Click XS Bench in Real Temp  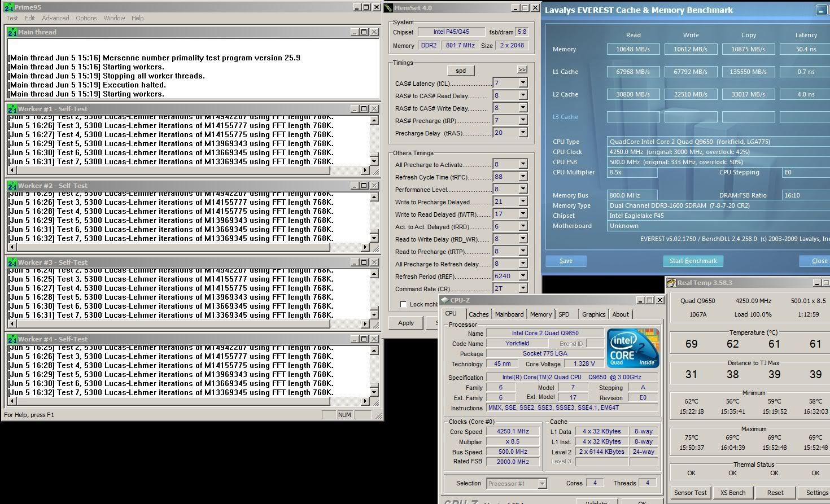tap(733, 493)
